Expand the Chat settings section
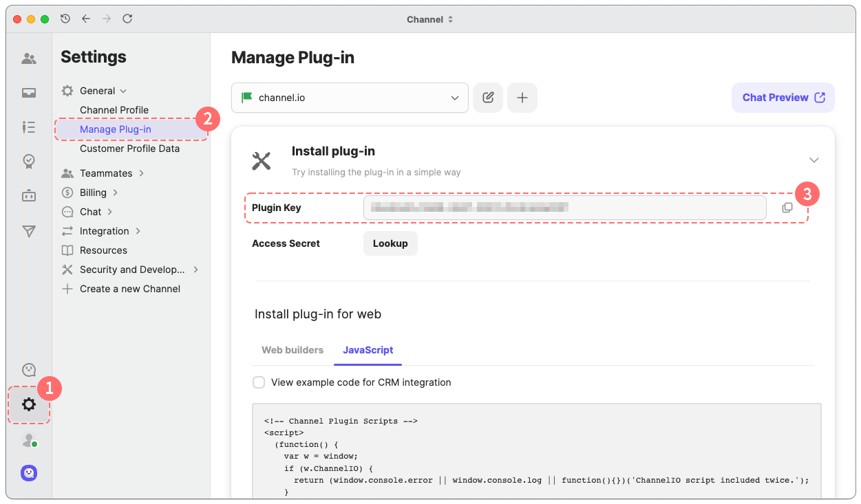 tap(110, 212)
